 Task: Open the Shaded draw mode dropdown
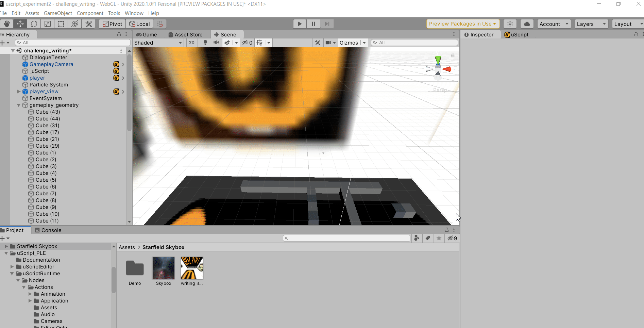pos(158,43)
